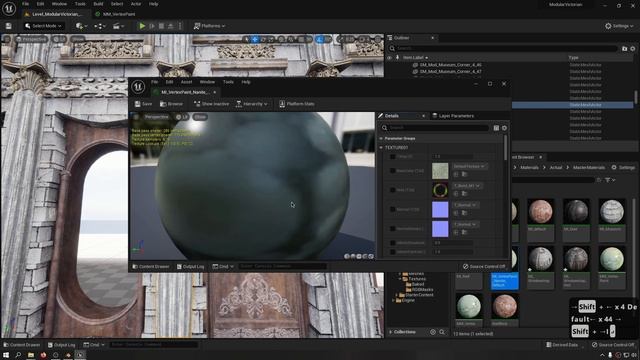Open the play options three-dot menu
640x360 pixels.
coord(180,26)
